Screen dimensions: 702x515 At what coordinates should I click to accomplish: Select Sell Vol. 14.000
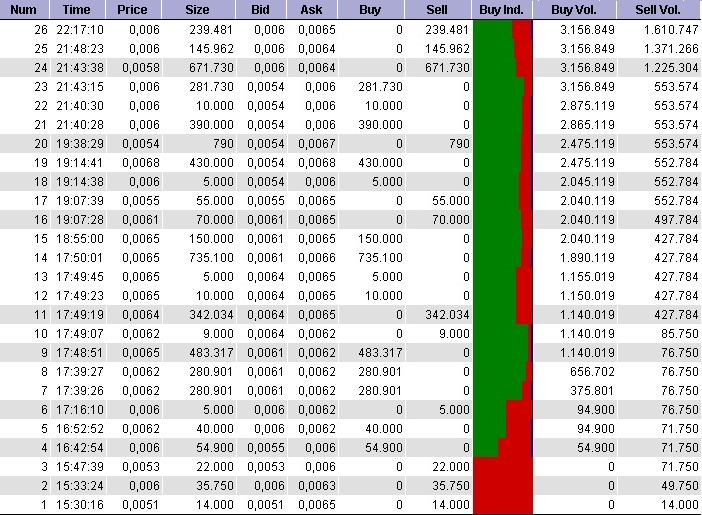pyautogui.click(x=680, y=505)
